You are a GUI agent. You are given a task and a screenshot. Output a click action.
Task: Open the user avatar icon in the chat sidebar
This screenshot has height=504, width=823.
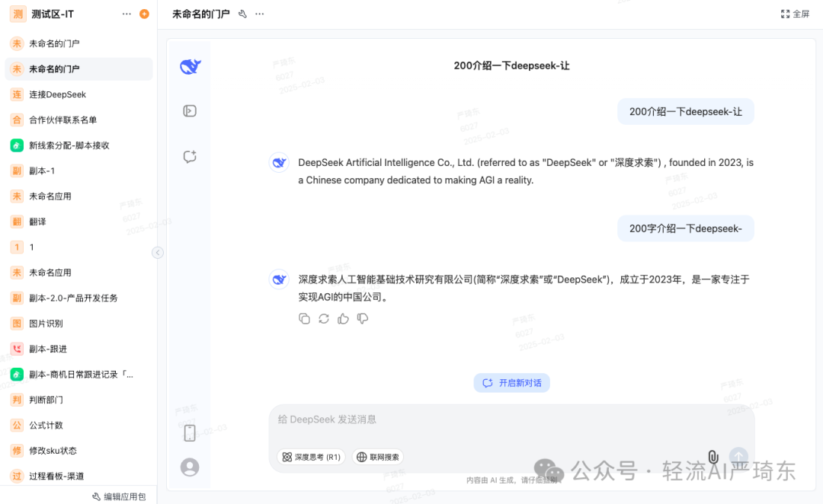click(190, 467)
